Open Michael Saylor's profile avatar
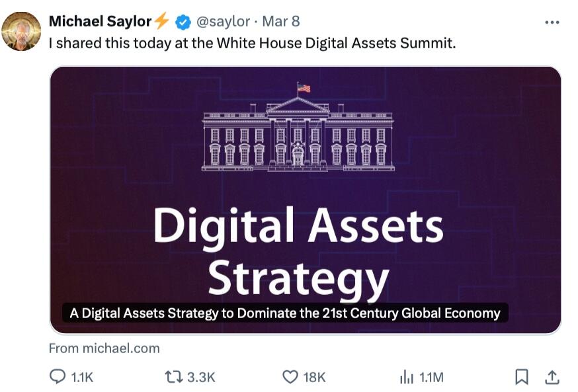The width and height of the screenshot is (578, 392). click(22, 30)
